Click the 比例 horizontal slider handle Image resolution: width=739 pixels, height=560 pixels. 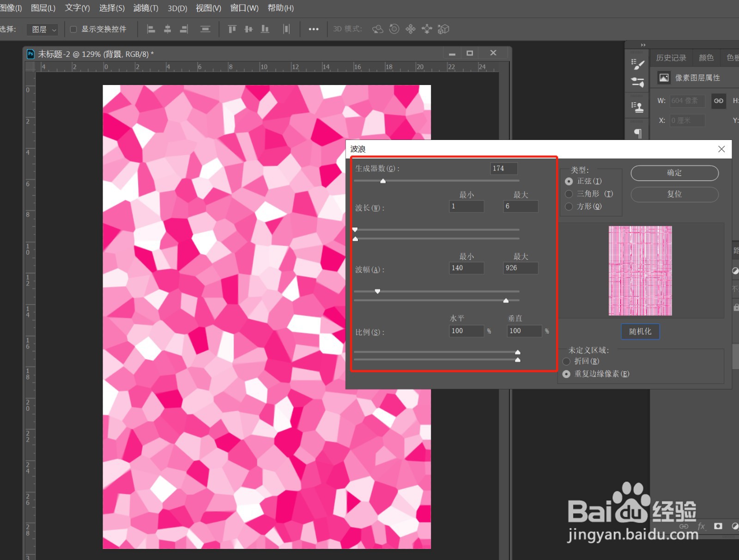tap(518, 352)
